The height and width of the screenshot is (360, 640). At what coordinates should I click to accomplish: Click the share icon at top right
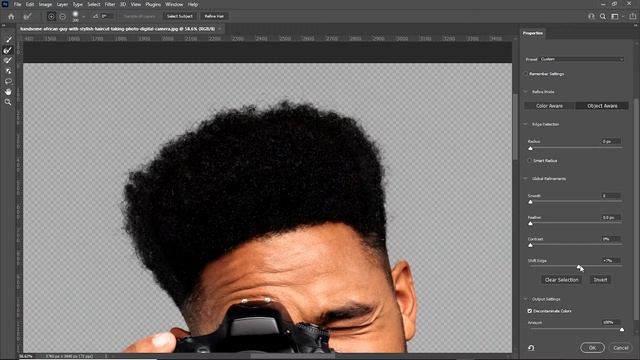click(633, 16)
